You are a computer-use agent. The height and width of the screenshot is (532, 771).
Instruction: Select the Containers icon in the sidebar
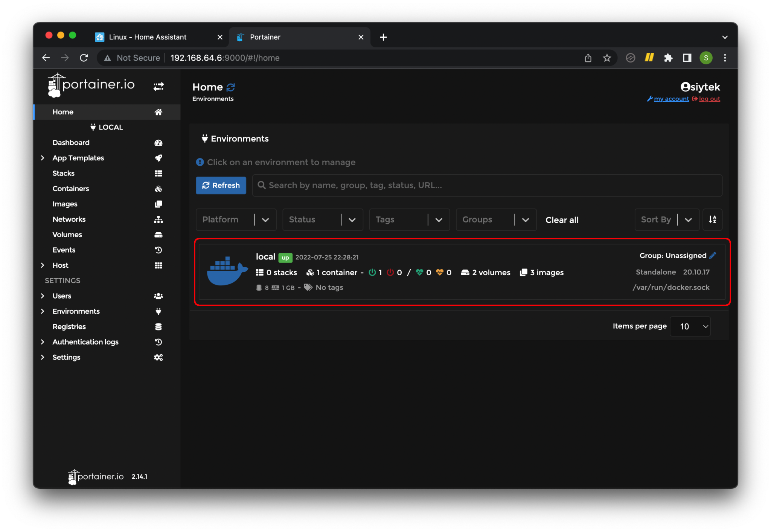tap(158, 189)
